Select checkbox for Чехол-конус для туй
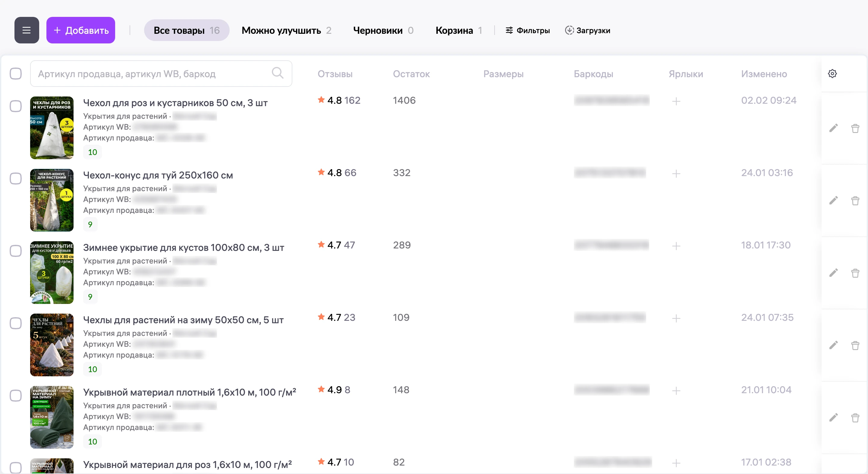 click(15, 178)
